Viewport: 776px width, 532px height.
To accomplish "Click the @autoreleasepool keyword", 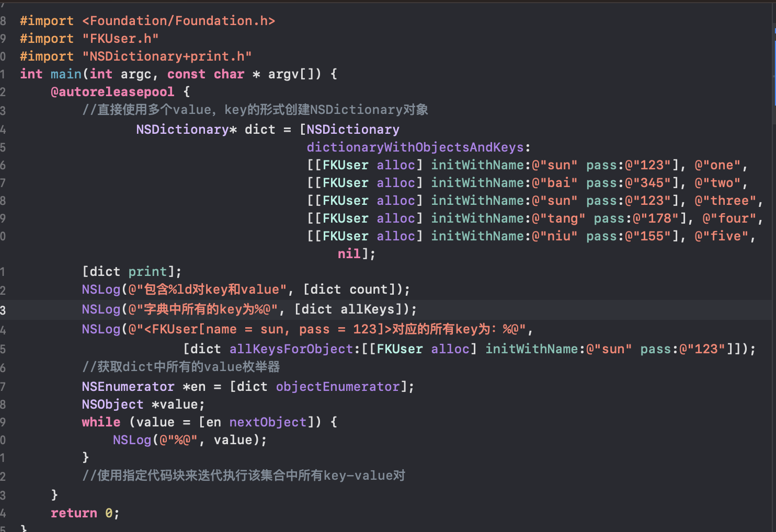I will pos(112,92).
